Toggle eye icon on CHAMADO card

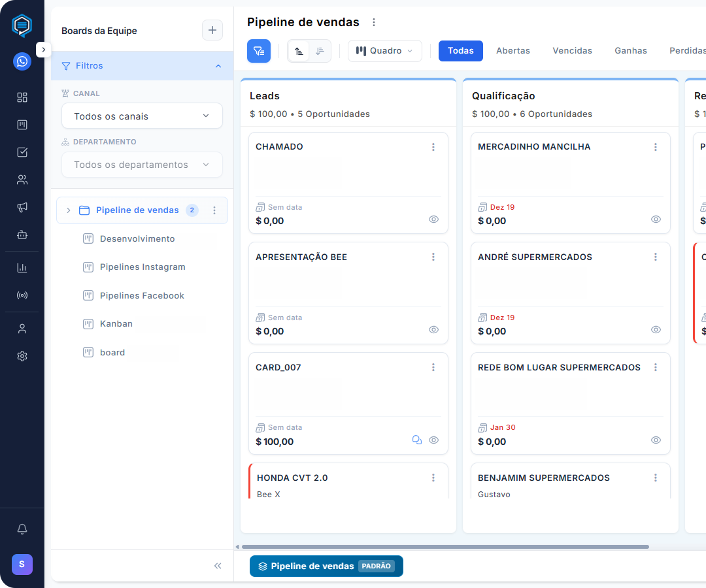point(433,220)
